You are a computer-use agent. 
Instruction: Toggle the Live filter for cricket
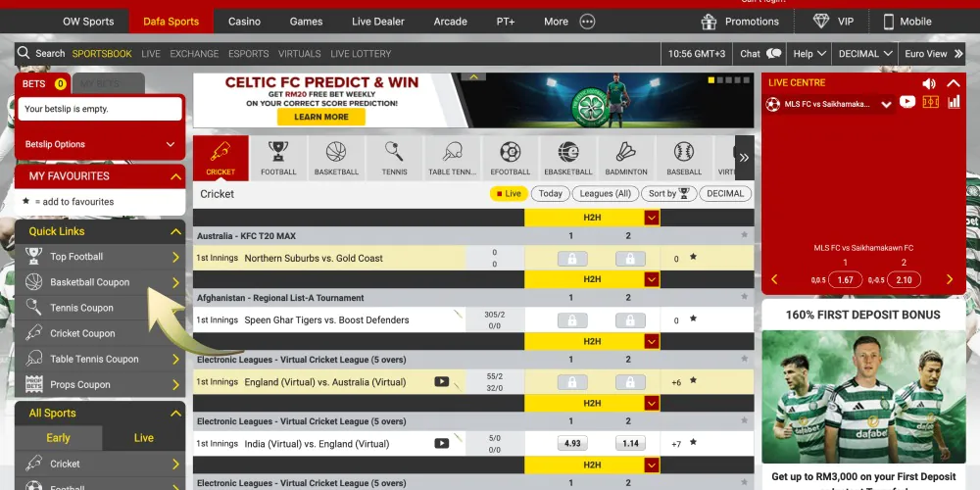(x=509, y=194)
